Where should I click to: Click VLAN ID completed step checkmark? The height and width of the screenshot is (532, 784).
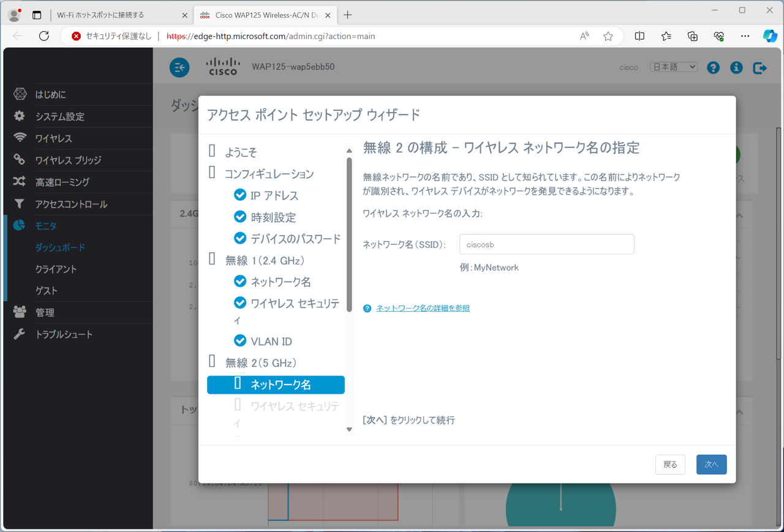click(x=240, y=340)
